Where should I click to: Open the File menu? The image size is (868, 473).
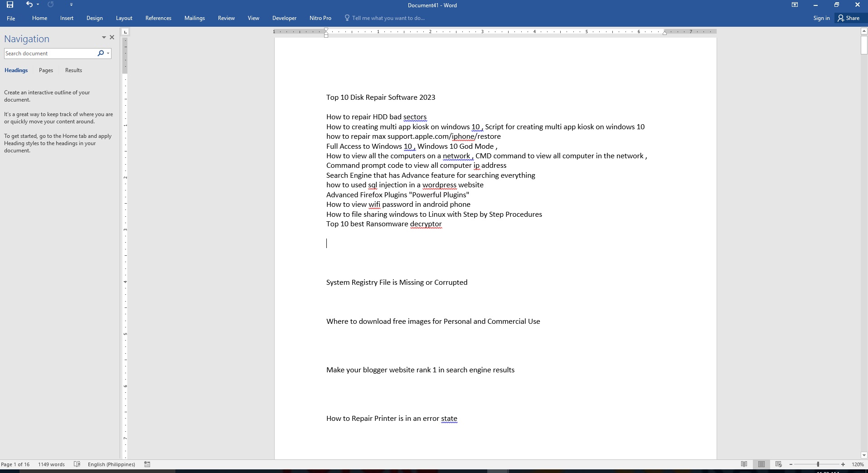(x=11, y=18)
